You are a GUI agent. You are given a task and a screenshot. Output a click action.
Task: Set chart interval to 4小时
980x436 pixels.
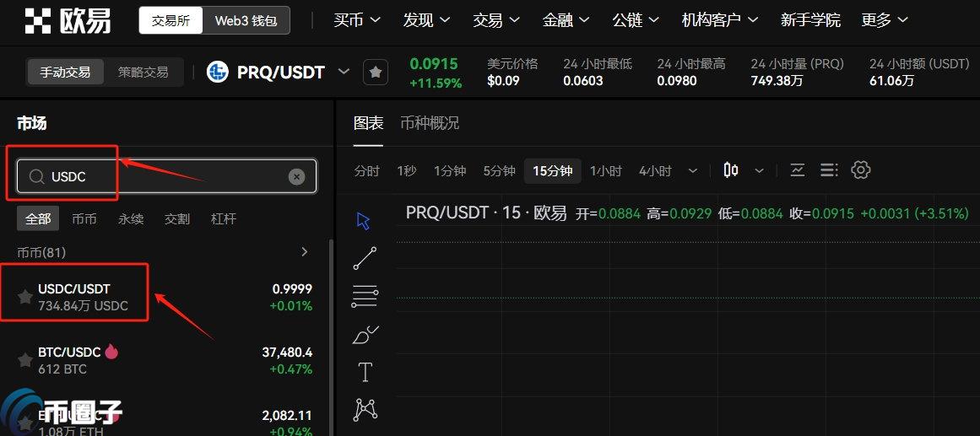pos(655,170)
